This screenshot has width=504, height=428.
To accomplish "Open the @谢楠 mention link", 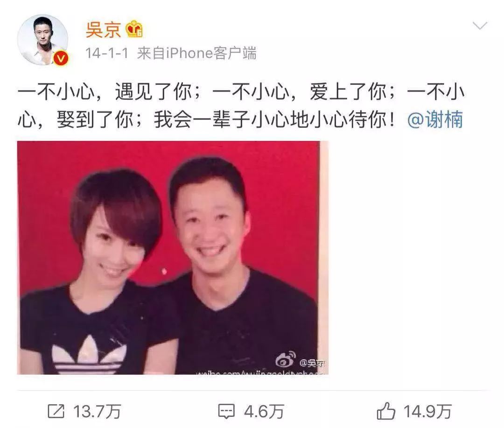I will point(435,119).
